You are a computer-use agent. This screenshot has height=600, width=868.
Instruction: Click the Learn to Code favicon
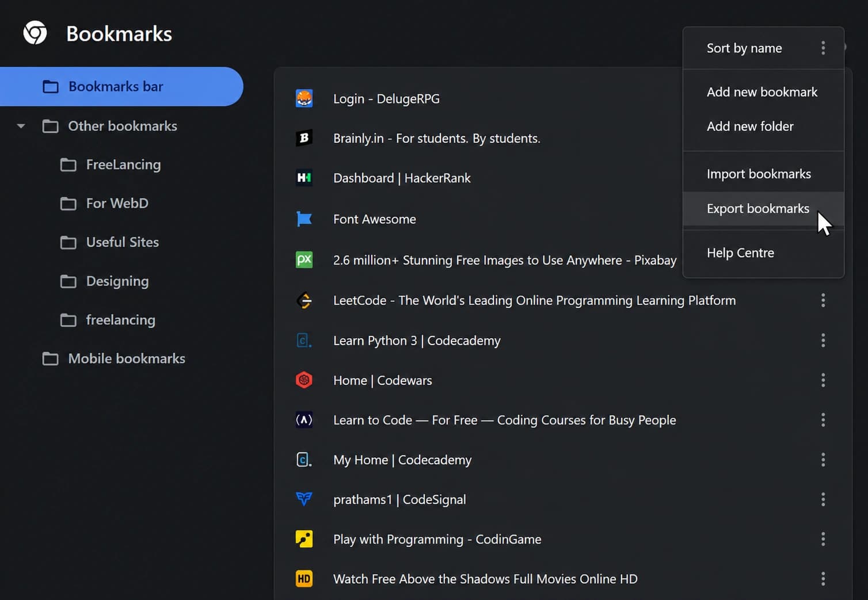tap(304, 420)
